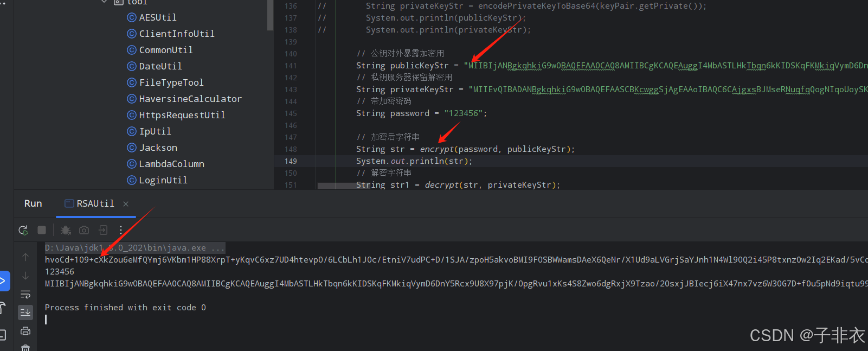This screenshot has height=351, width=868.
Task: Click the debug bug icon in Run toolbar
Action: point(66,230)
